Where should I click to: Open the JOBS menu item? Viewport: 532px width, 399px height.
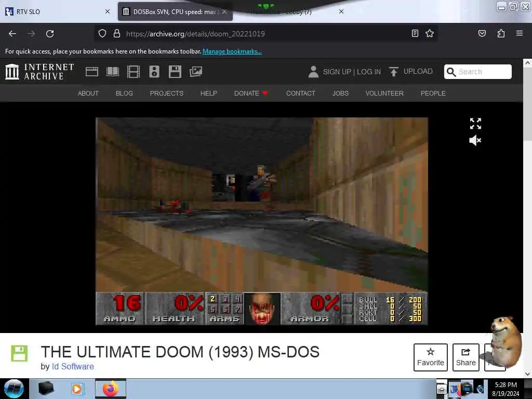tap(340, 94)
